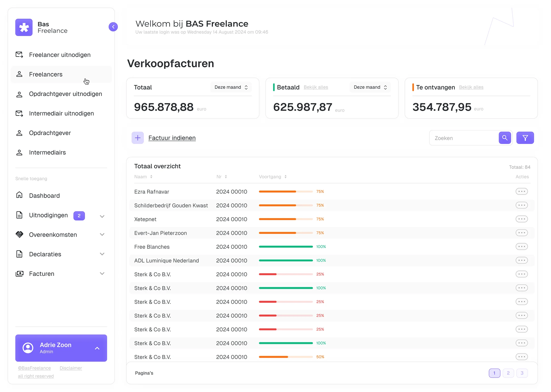Open Deze maand dropdown in Totaal card
The height and width of the screenshot is (392, 551).
[231, 87]
